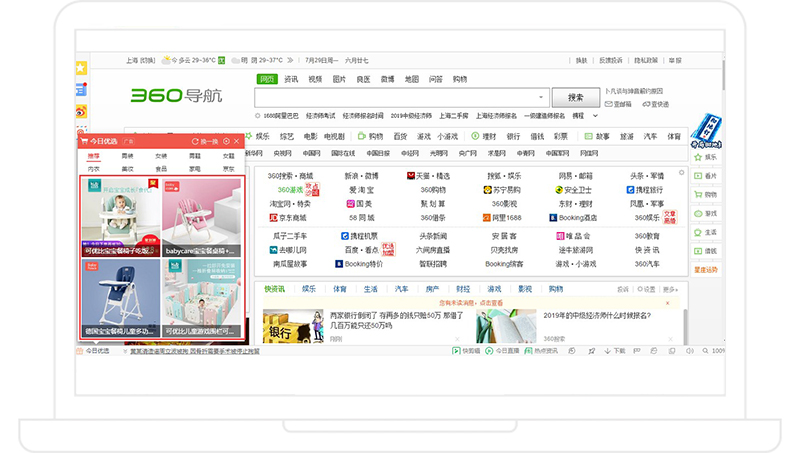Click 换一换 refresh in 今日优选 popup
Image resolution: width=800 pixels, height=453 pixels.
point(206,141)
